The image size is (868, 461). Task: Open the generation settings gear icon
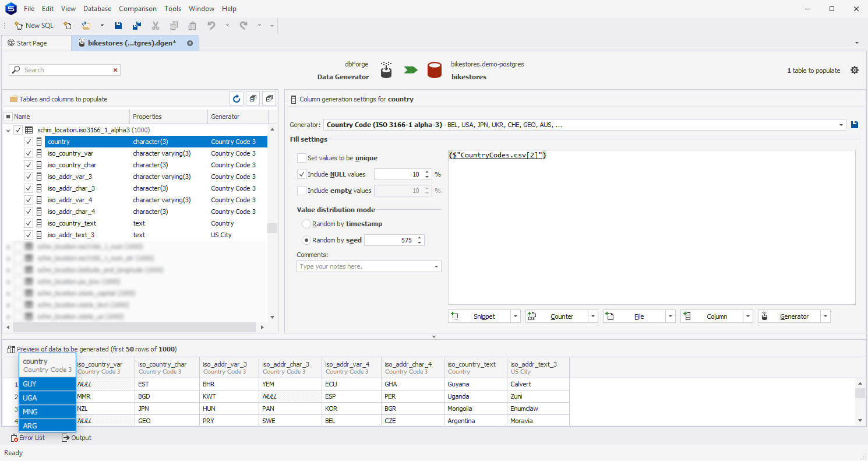tap(855, 70)
